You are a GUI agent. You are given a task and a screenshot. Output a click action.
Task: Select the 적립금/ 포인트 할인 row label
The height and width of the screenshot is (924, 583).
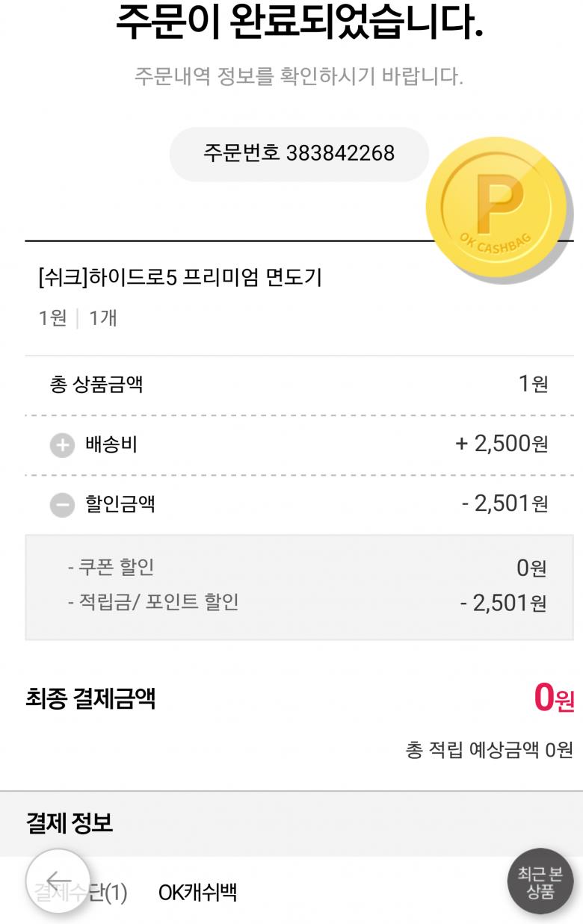click(153, 602)
